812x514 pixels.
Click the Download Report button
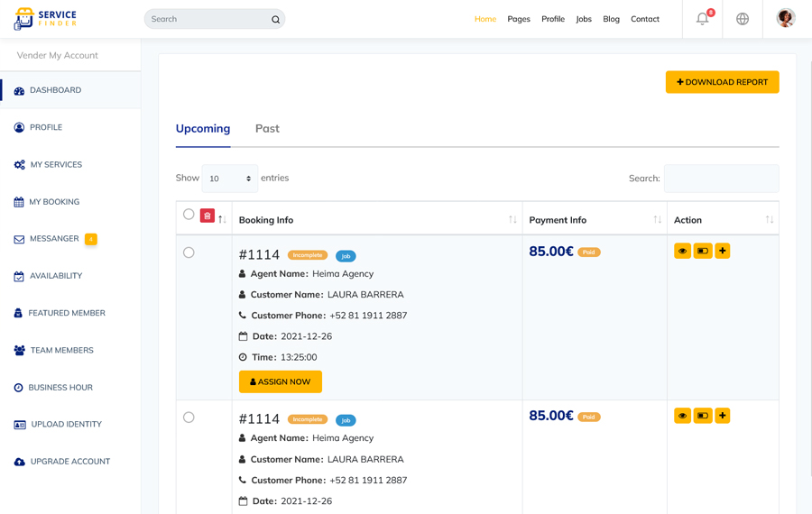click(x=722, y=82)
